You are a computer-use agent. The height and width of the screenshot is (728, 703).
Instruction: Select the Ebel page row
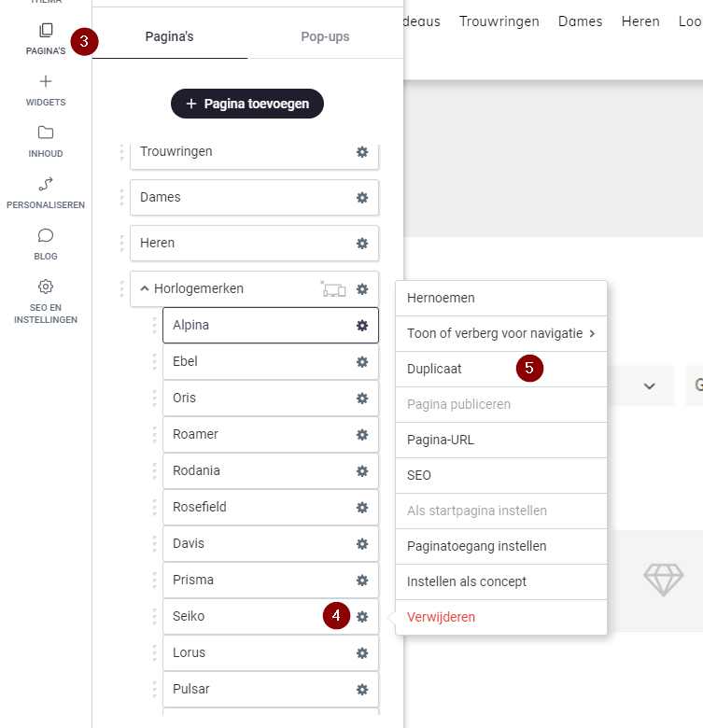(271, 362)
